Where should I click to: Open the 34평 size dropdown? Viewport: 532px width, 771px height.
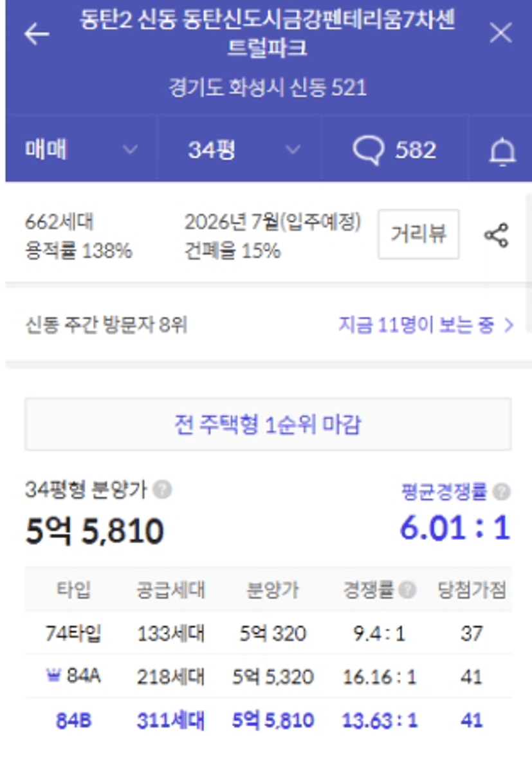(x=239, y=149)
